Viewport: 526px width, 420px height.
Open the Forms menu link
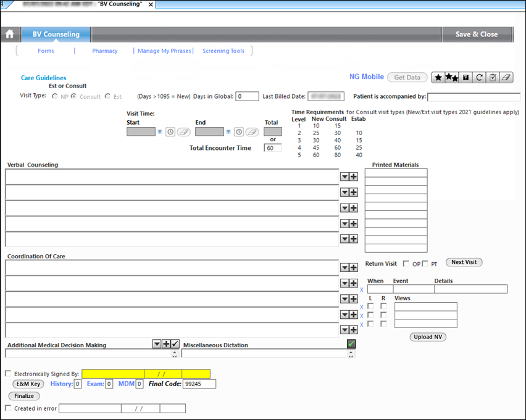coord(46,51)
